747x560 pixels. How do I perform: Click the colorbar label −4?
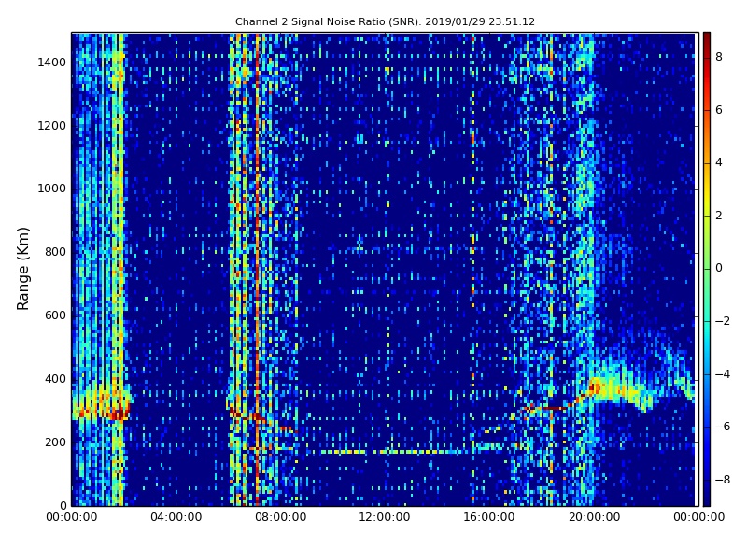[723, 374]
